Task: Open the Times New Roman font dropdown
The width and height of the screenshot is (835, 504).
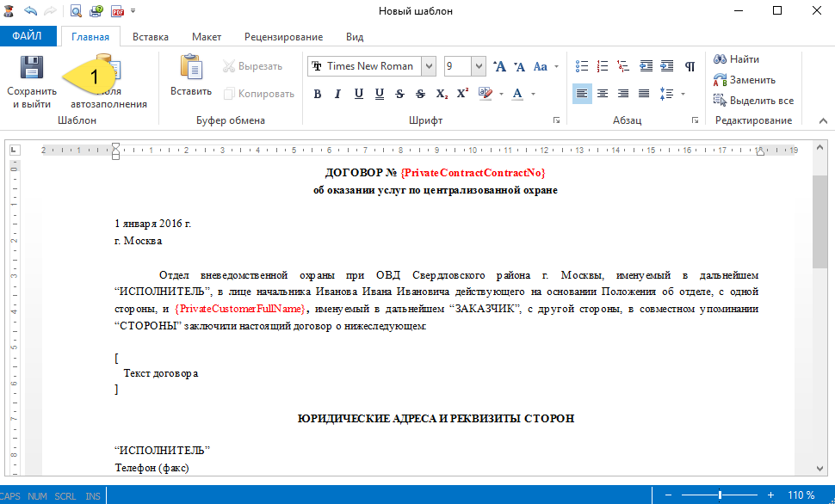Action: tap(429, 66)
